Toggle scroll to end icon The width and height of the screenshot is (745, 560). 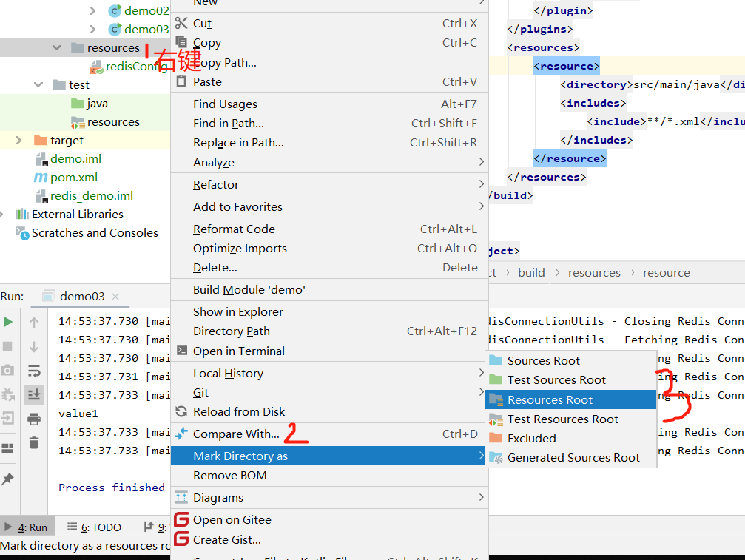34,395
